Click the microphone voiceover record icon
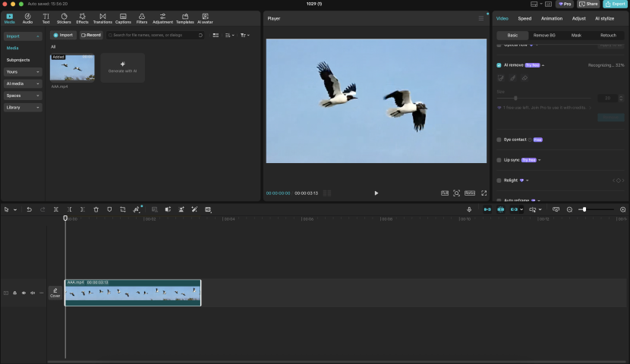Viewport: 630px width, 364px height. click(469, 209)
